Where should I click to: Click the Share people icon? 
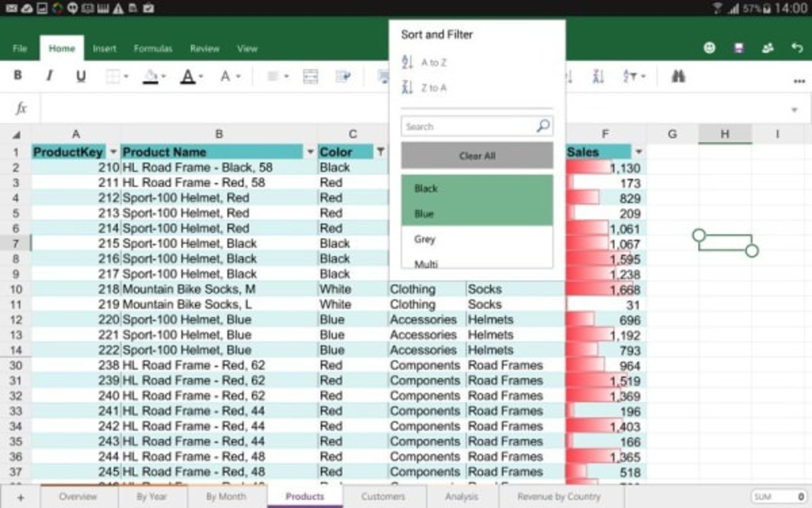[768, 48]
